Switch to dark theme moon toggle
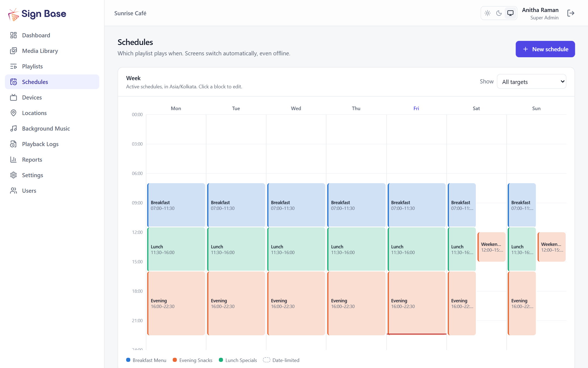This screenshot has height=368, width=588. click(x=499, y=13)
